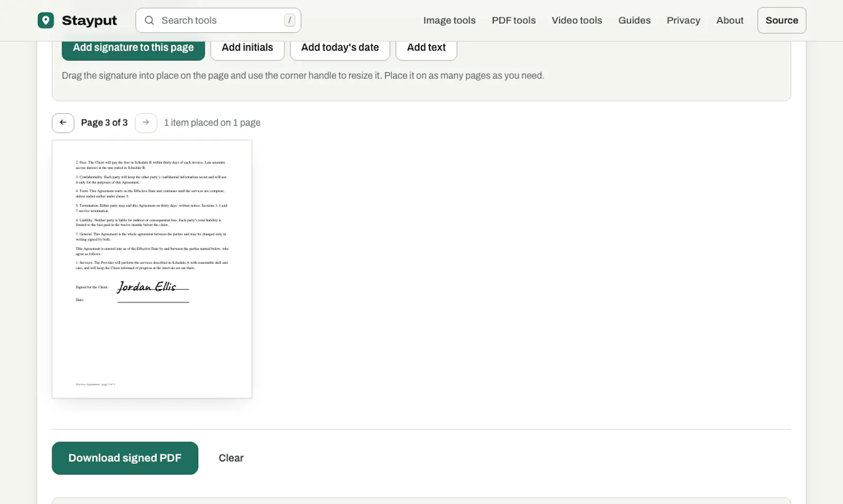Open the About page
Screen dimensions: 843x504
coord(730,21)
